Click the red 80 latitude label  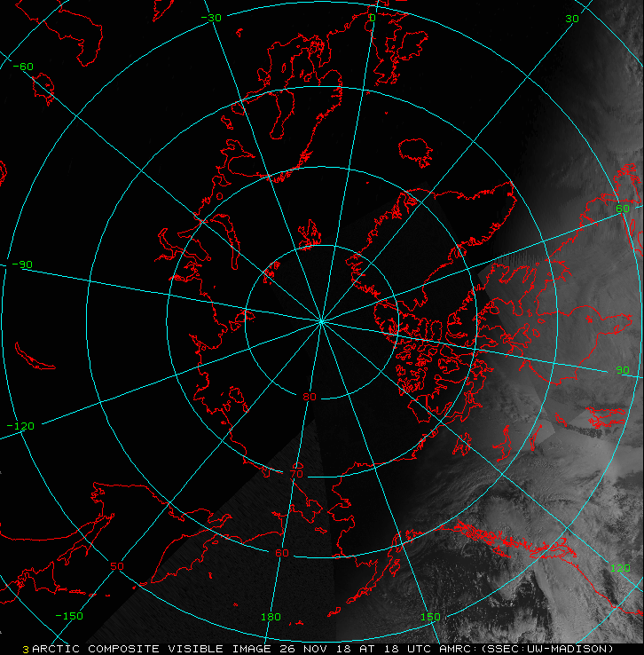click(310, 397)
